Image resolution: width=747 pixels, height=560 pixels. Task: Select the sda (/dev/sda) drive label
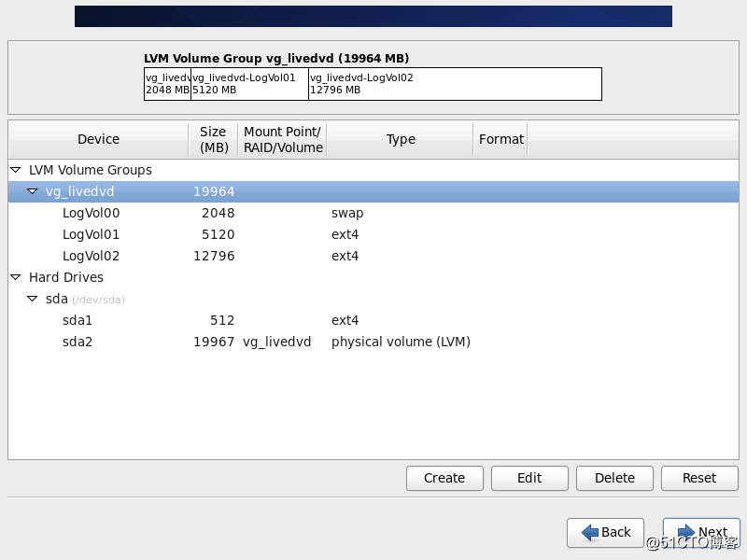85,299
